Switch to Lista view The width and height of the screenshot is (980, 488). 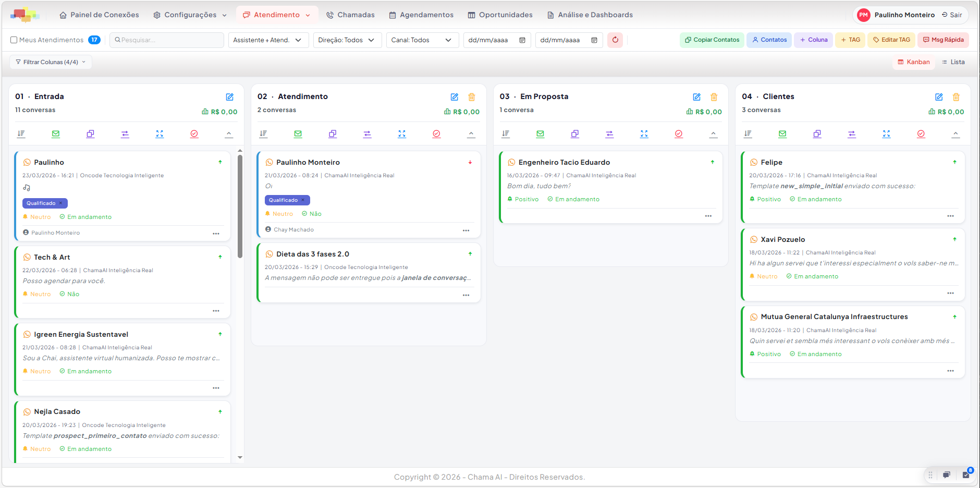click(x=953, y=62)
